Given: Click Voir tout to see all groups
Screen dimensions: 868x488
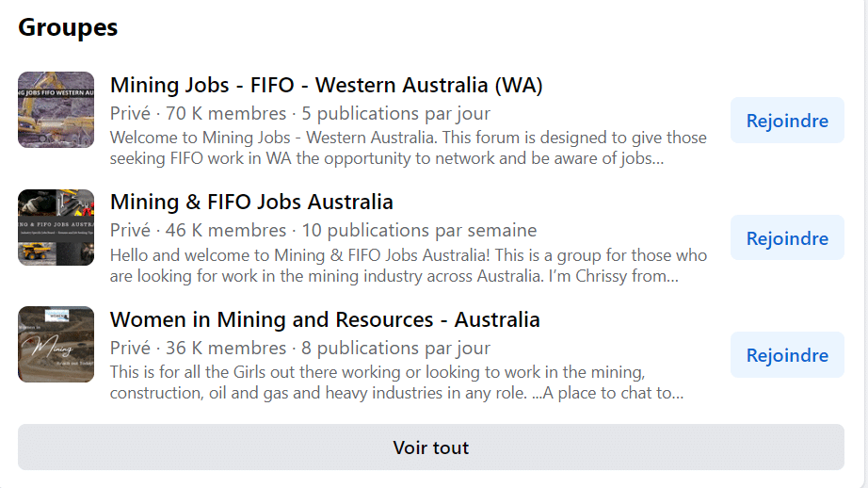Looking at the screenshot, I should (x=430, y=447).
